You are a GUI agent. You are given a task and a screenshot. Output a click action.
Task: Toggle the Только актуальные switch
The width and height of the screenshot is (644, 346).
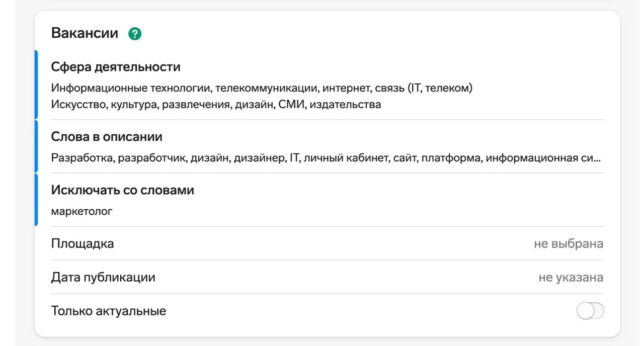pos(590,311)
